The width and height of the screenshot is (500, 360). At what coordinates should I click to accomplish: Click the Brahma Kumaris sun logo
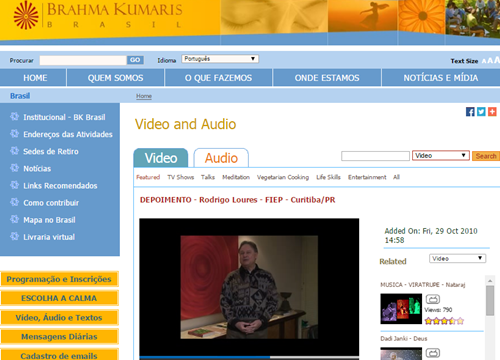point(26,15)
